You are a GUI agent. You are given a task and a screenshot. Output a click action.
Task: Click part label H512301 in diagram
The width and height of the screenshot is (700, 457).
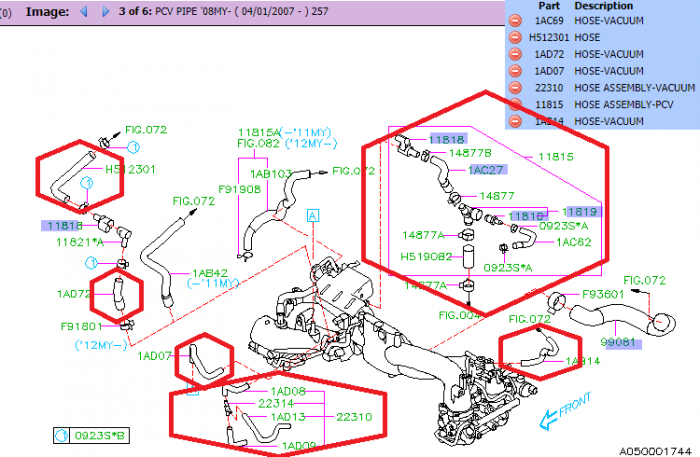pos(130,169)
